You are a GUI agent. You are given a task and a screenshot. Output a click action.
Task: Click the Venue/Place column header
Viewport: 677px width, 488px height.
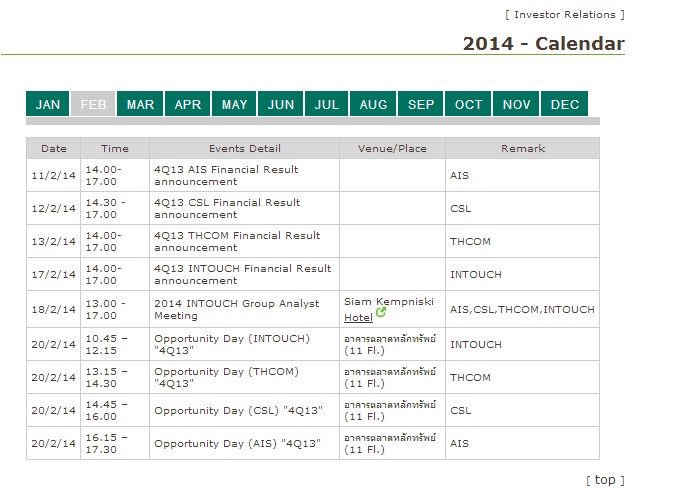tap(392, 149)
